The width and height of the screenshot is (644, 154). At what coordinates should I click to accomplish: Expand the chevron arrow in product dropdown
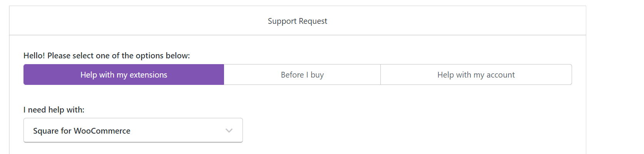click(x=229, y=131)
